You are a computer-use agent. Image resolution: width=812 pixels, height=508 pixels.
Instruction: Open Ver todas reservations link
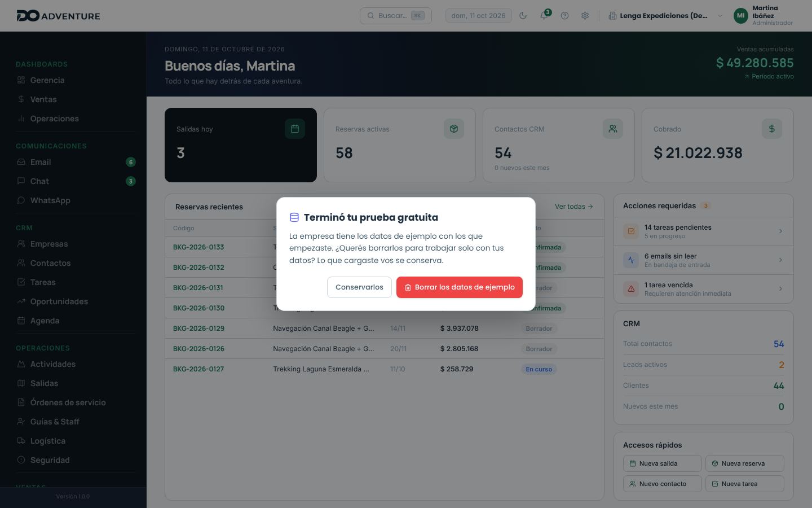(x=574, y=207)
